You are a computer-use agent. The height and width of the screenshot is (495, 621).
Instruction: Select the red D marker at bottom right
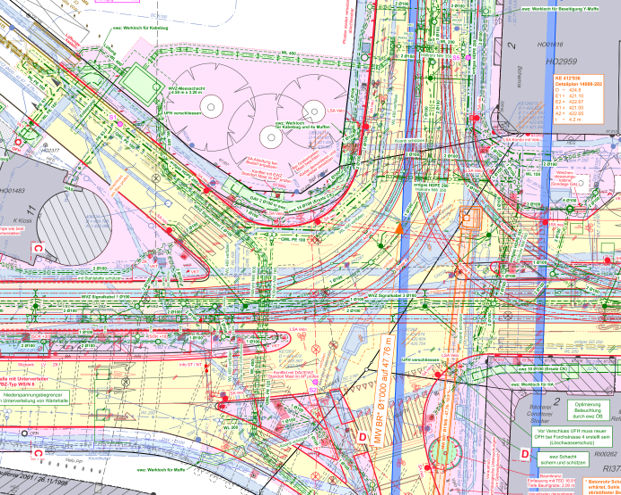click(527, 455)
